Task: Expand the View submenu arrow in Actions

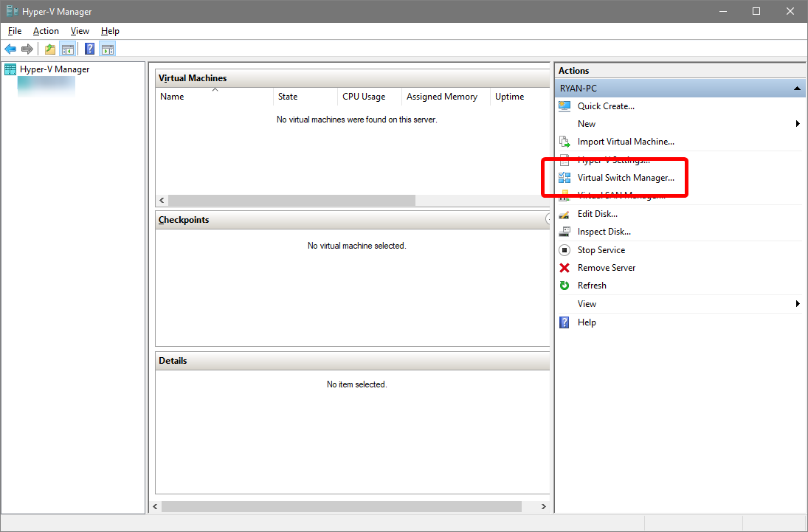Action: click(x=798, y=304)
